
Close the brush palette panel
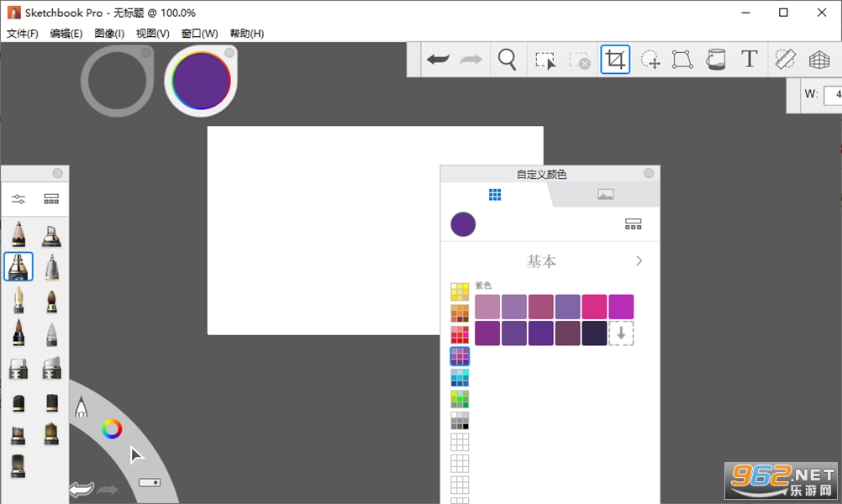click(57, 173)
